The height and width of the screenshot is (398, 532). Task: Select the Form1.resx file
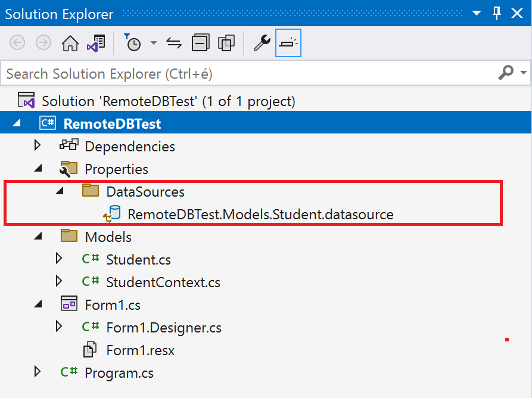coord(140,350)
